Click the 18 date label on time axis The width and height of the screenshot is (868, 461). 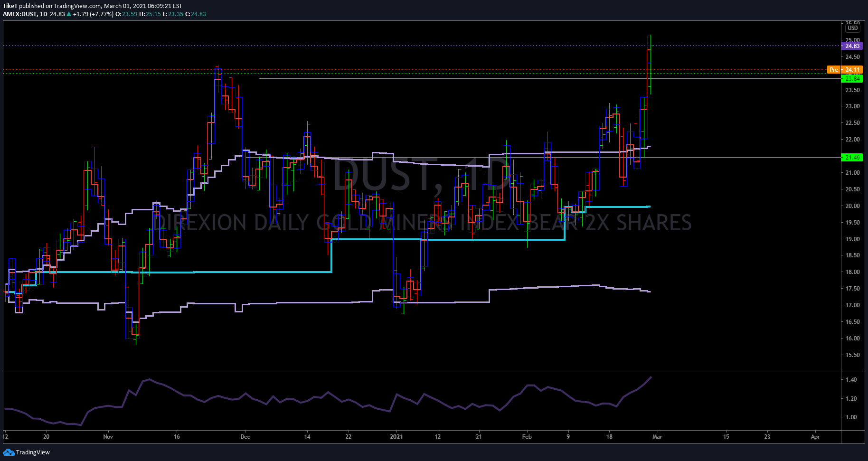pos(609,437)
